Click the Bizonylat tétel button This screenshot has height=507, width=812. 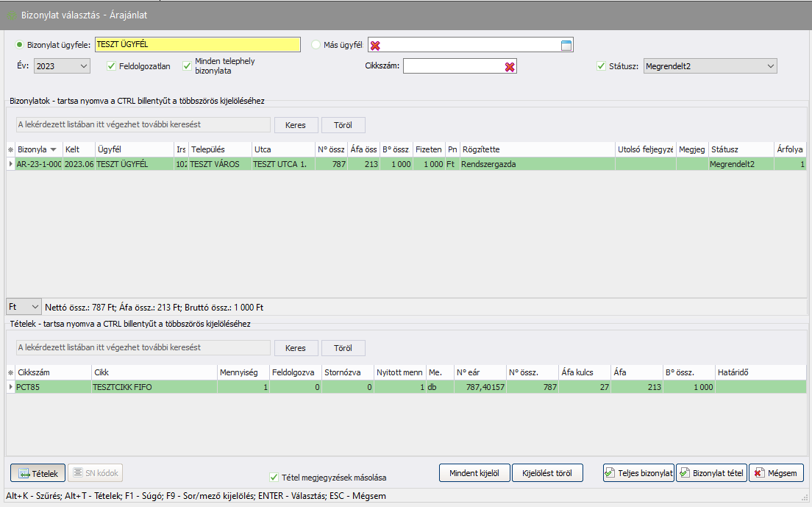coord(711,473)
